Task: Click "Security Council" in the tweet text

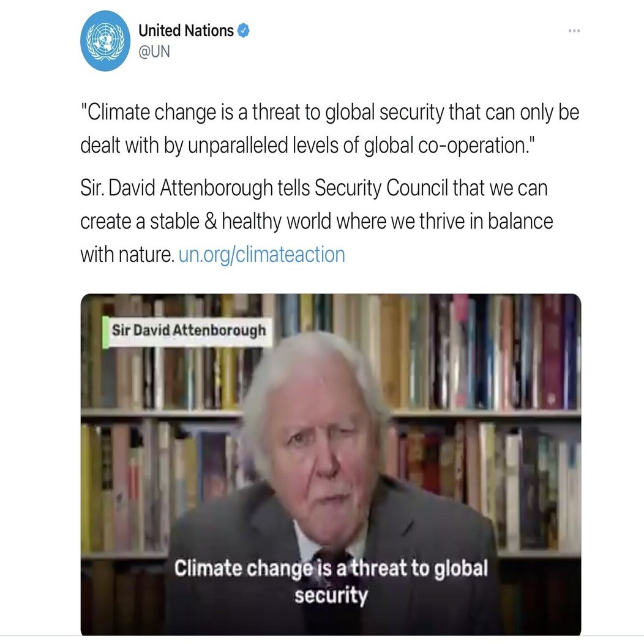Action: [x=381, y=188]
